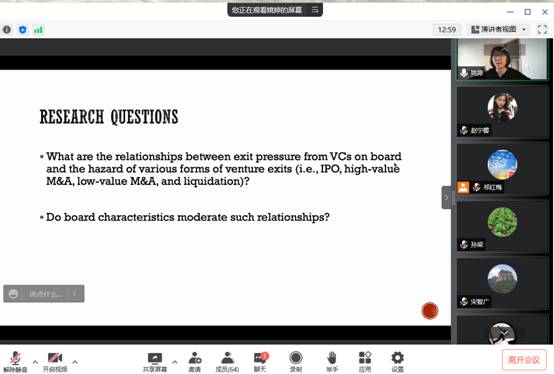This screenshot has width=554, height=374.
Task: Turn on the video camera
Action: (x=55, y=362)
